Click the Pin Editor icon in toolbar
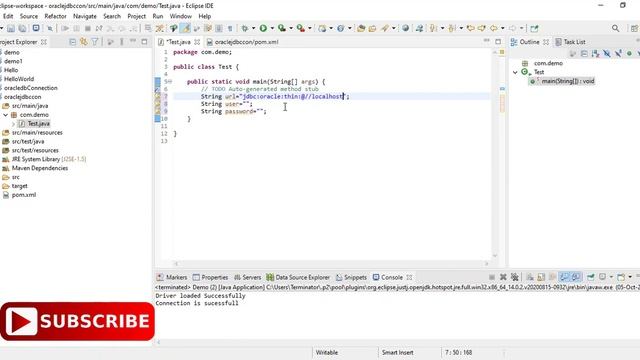640x360 pixels. (534, 28)
